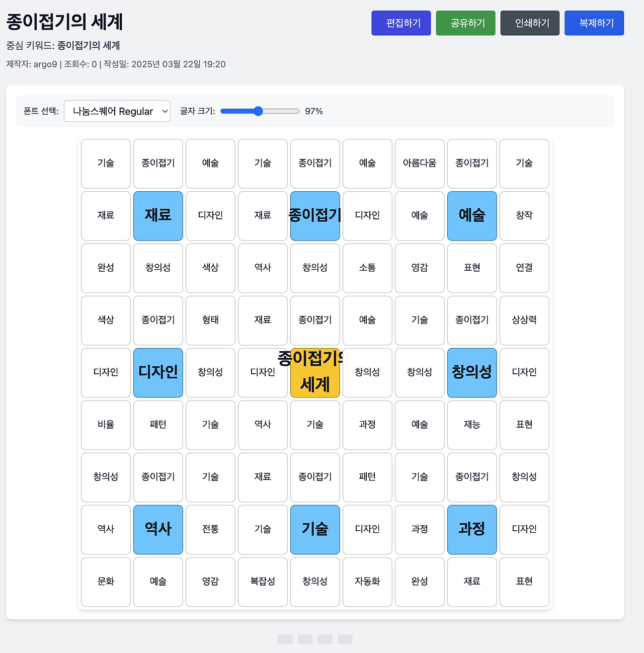Click the 편집하기 button
The width and height of the screenshot is (644, 653).
401,23
